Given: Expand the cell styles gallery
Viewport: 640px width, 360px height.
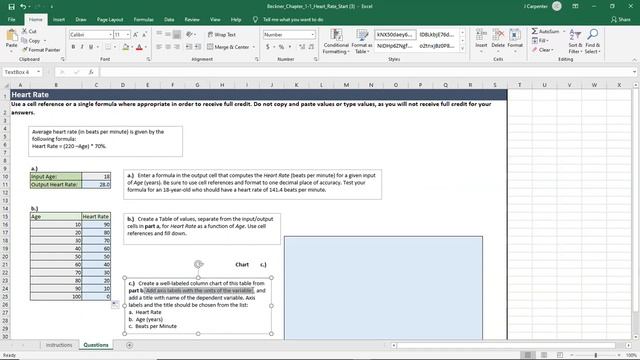Looking at the screenshot, I should pos(462,49).
